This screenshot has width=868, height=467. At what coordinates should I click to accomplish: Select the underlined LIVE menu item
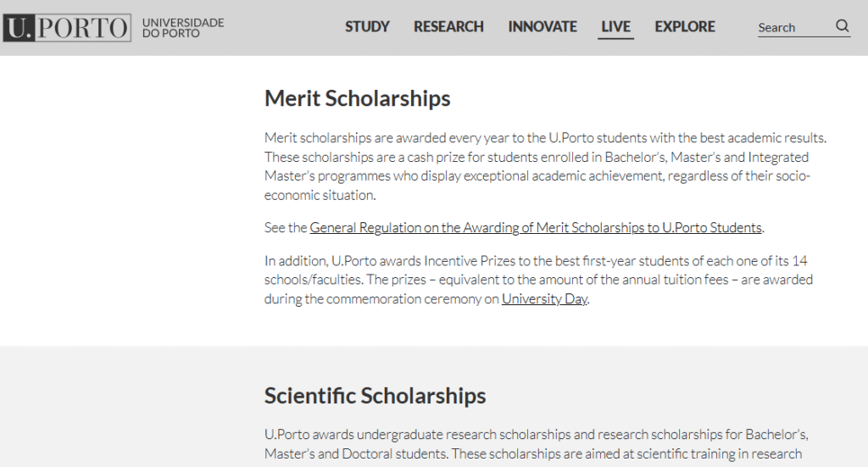[615, 27]
